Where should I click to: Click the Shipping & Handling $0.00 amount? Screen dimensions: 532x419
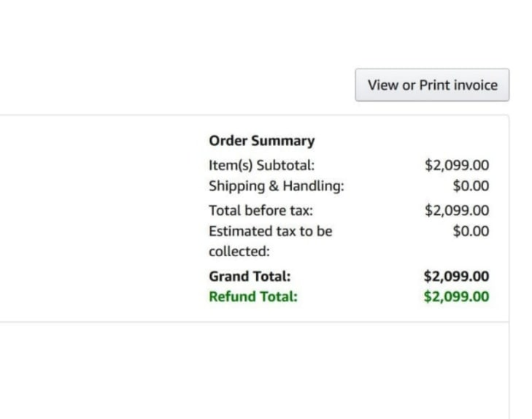click(x=471, y=186)
